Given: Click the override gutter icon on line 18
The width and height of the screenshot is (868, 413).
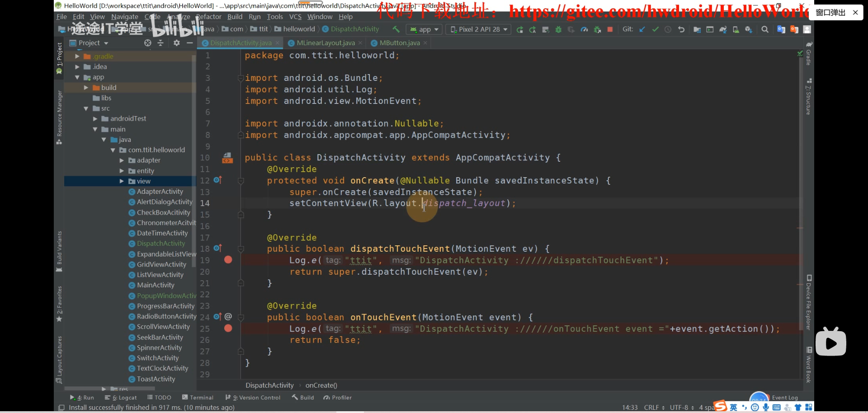Looking at the screenshot, I should point(218,248).
